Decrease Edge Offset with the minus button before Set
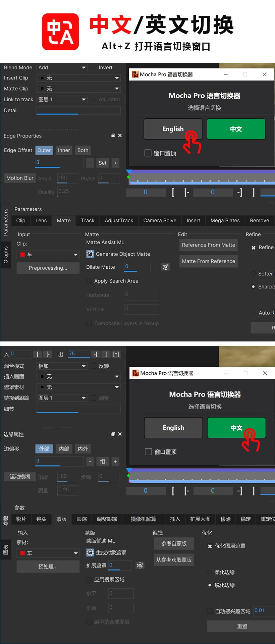275x644 pixels. 90,163
